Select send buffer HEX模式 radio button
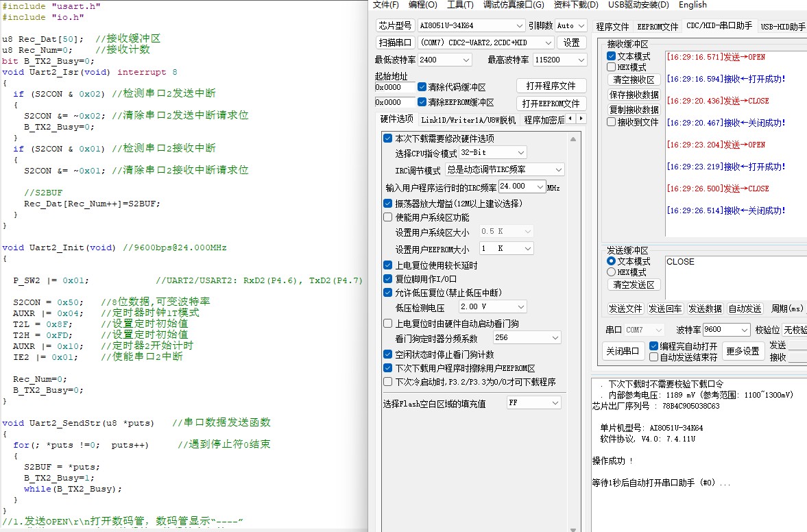Screen dimensions: 807x532 612,272
